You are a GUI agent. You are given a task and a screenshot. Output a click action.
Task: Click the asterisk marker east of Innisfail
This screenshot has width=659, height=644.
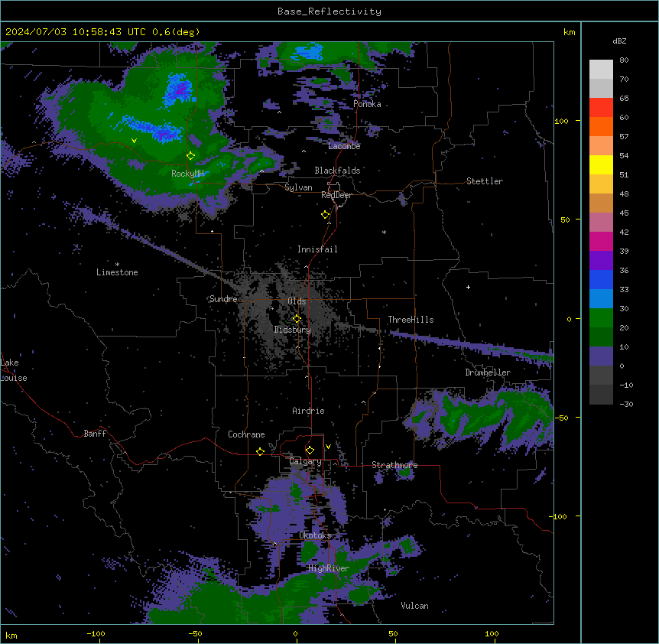click(x=384, y=232)
